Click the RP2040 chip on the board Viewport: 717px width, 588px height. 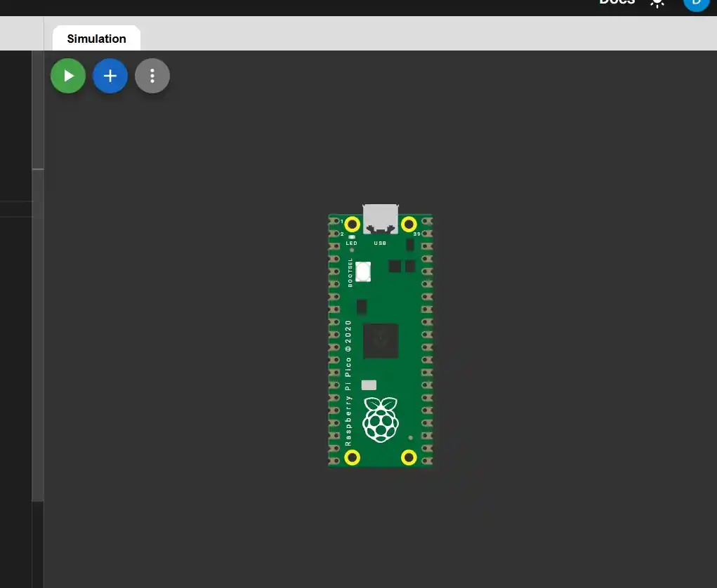coord(381,341)
